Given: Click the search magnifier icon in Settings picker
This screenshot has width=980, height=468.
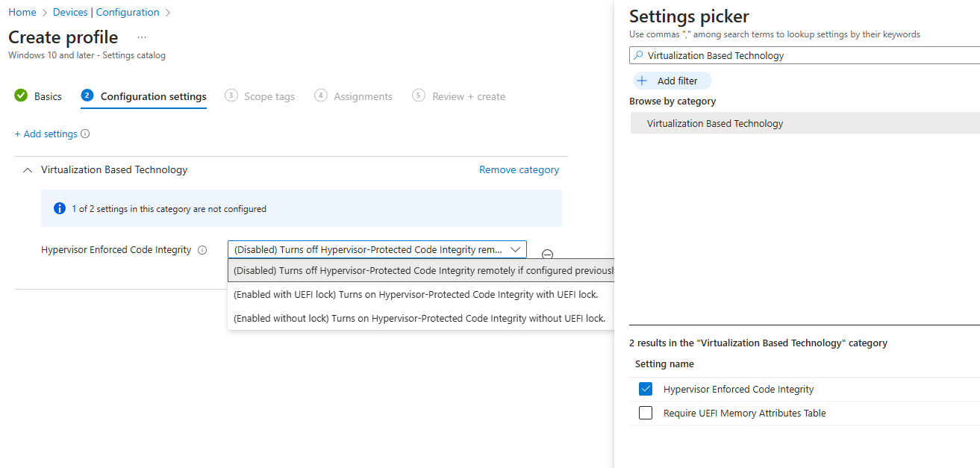Looking at the screenshot, I should 638,55.
